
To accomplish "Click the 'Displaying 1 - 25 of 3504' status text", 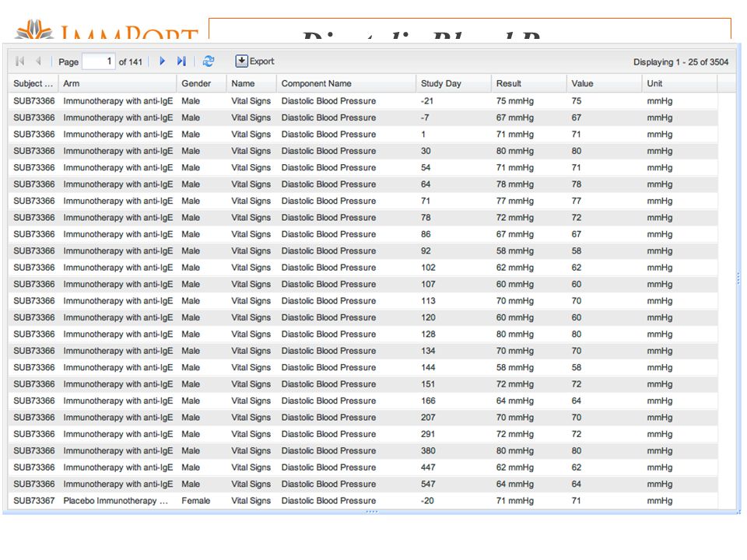I will coord(681,62).
